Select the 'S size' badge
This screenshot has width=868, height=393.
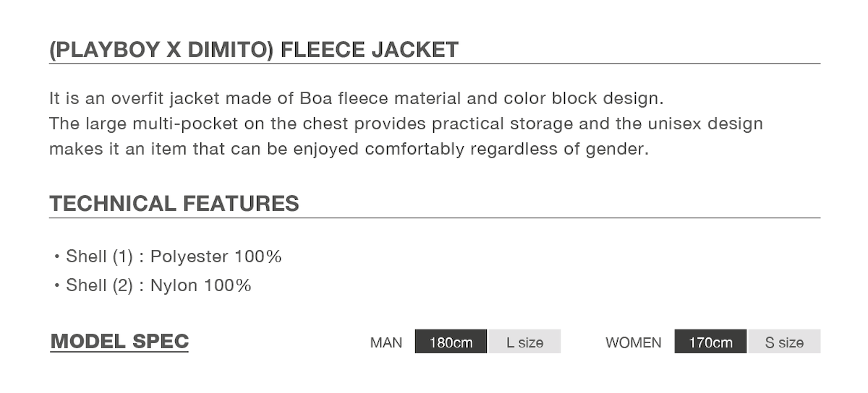coord(784,342)
